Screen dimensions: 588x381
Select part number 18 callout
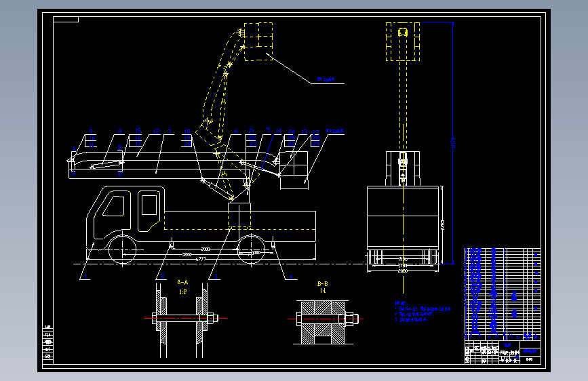[x=187, y=132]
